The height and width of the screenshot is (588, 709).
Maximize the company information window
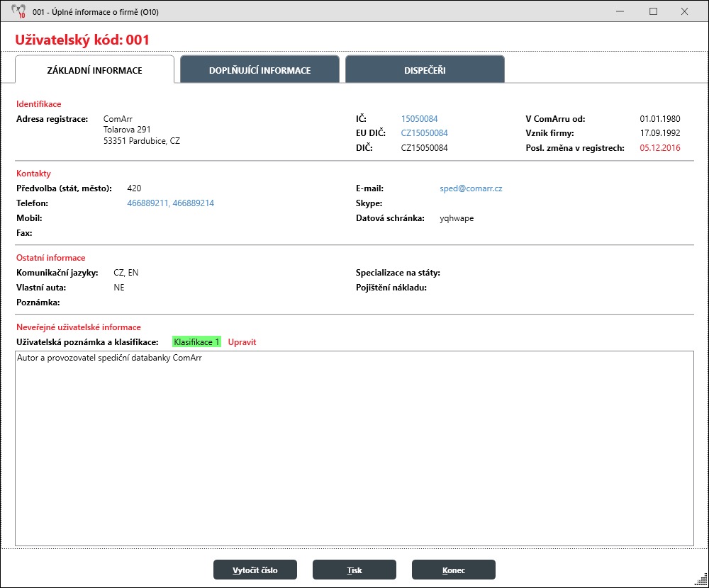pyautogui.click(x=653, y=11)
